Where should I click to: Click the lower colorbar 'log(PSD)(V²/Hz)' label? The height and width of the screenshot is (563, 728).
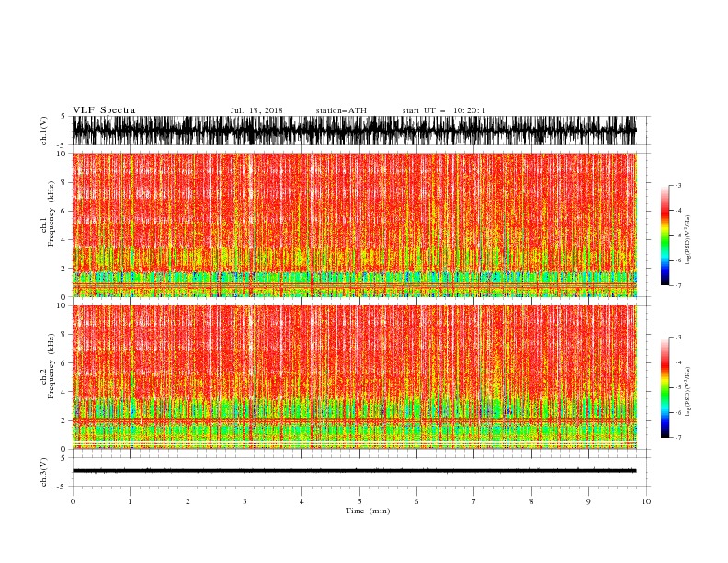click(x=688, y=392)
